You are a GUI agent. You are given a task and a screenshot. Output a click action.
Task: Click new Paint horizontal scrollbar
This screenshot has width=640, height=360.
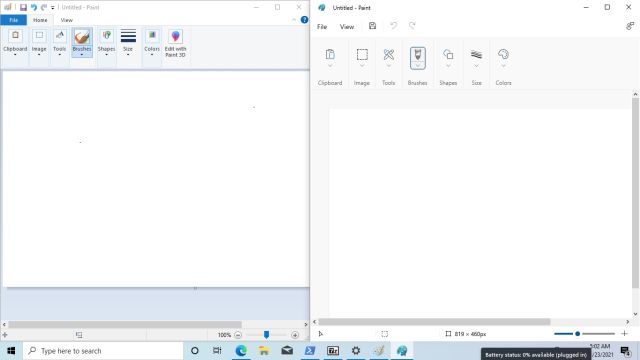coord(434,322)
